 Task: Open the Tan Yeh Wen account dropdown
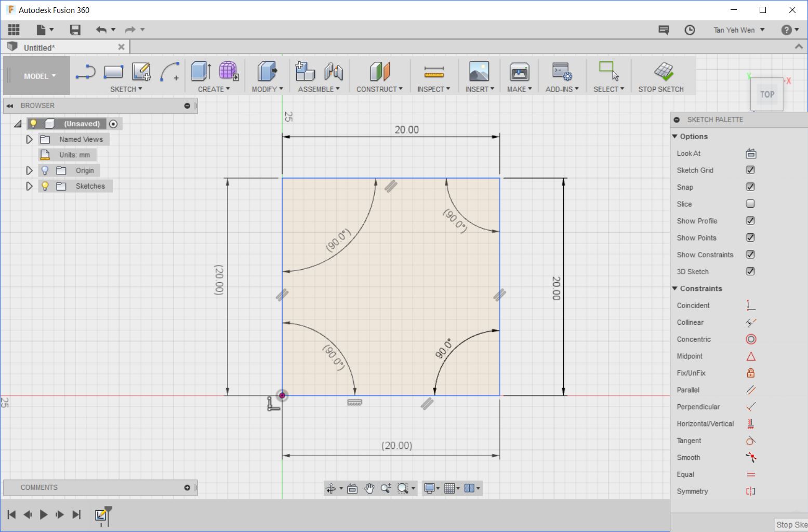pyautogui.click(x=739, y=30)
